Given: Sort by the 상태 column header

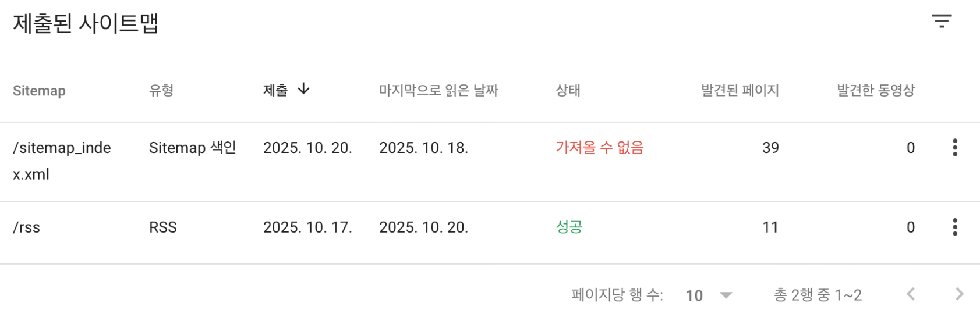Looking at the screenshot, I should (x=568, y=91).
